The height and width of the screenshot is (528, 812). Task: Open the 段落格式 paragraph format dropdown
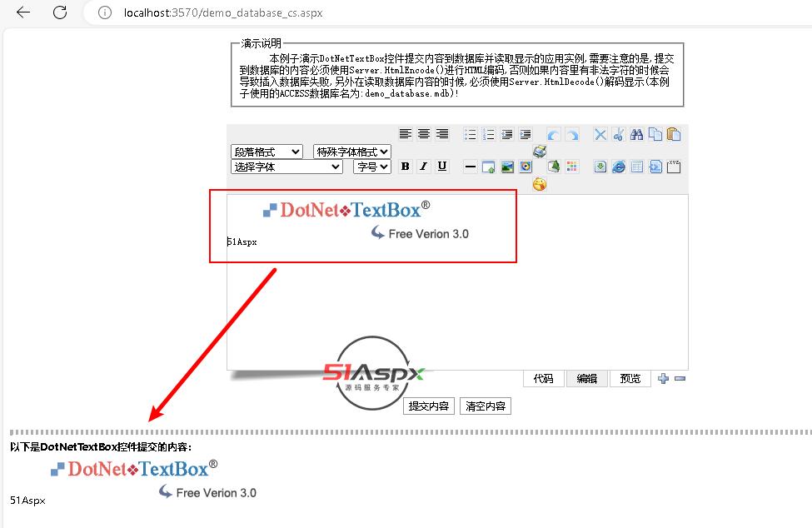click(x=267, y=152)
